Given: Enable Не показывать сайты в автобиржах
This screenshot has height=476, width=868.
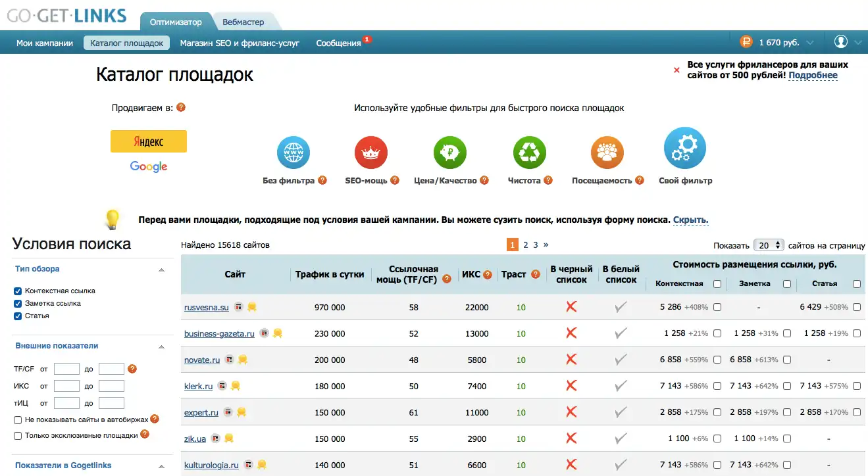Looking at the screenshot, I should pyautogui.click(x=18, y=419).
